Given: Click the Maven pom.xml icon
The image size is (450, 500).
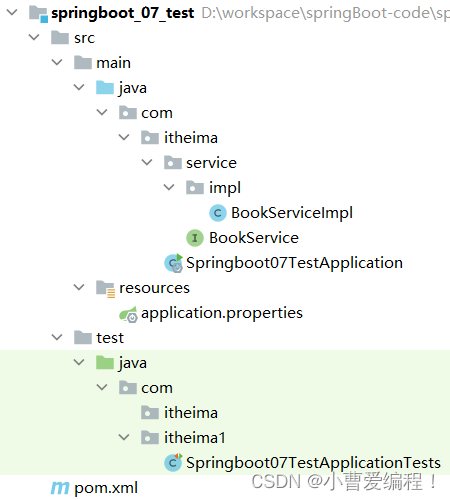Looking at the screenshot, I should pyautogui.click(x=60, y=488).
